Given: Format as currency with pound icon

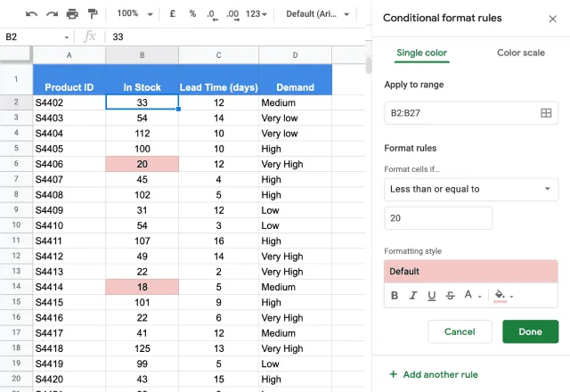Looking at the screenshot, I should click(x=173, y=14).
